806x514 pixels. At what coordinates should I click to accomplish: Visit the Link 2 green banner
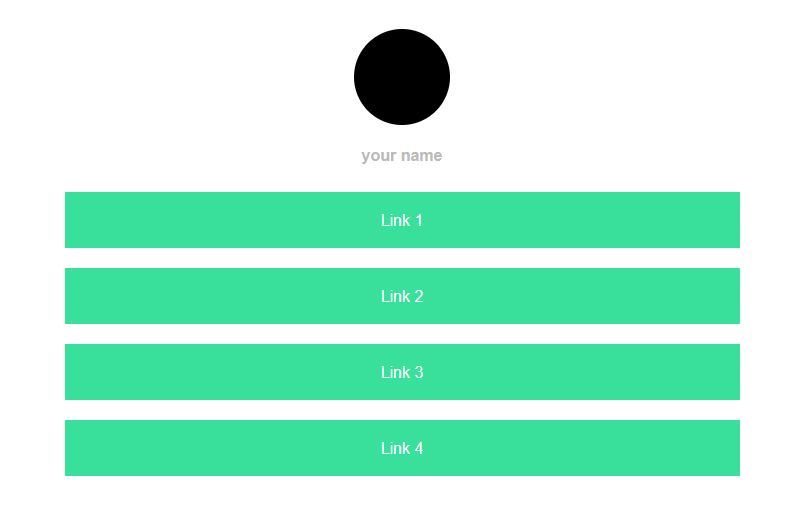(x=402, y=296)
